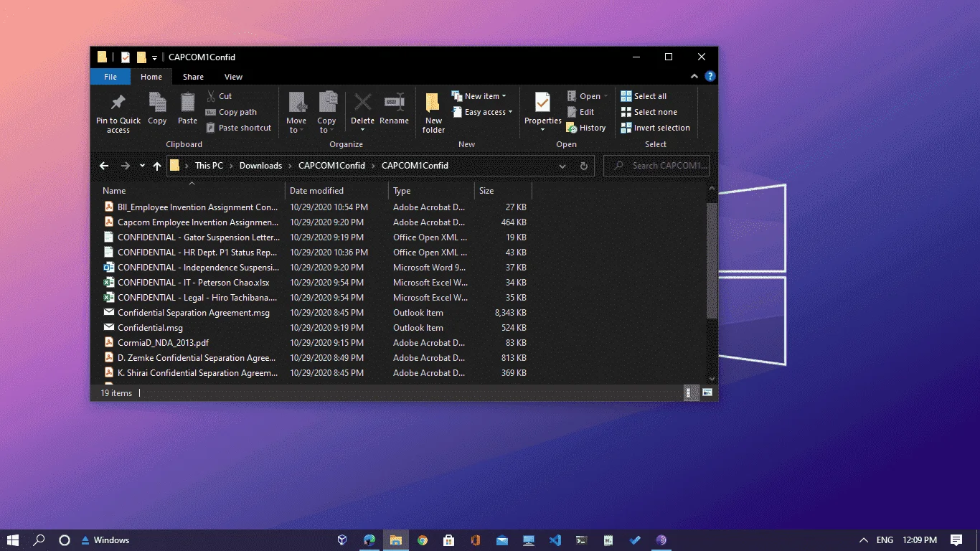This screenshot has height=551, width=980.
Task: Go back with the left arrow
Action: pyautogui.click(x=104, y=166)
